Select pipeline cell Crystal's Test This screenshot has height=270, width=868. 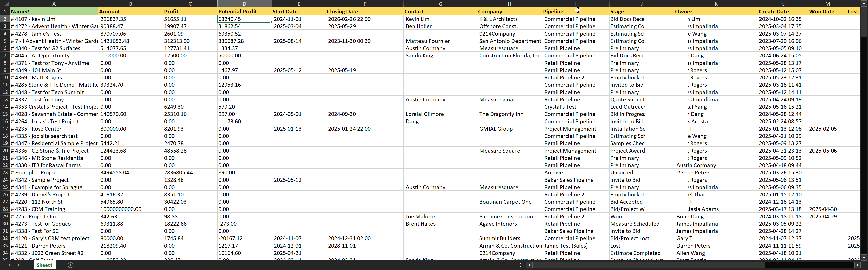point(576,107)
